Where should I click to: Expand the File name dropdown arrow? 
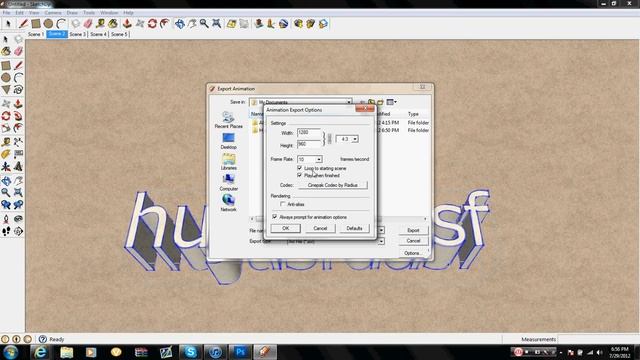(x=381, y=231)
